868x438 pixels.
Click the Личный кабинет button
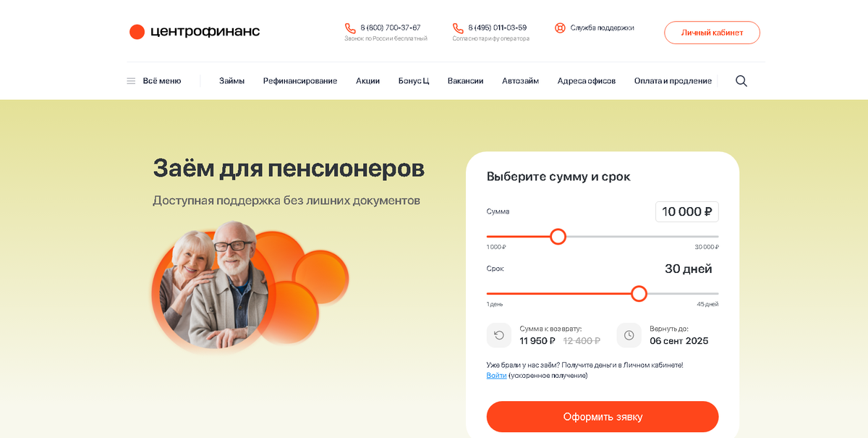coord(712,33)
